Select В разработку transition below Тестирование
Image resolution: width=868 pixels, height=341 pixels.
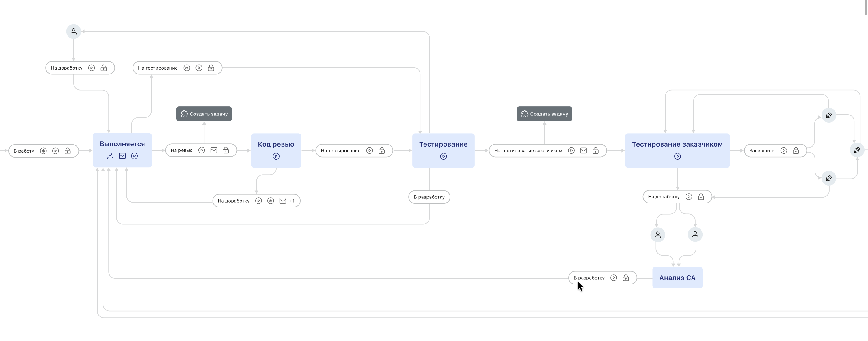click(x=429, y=197)
